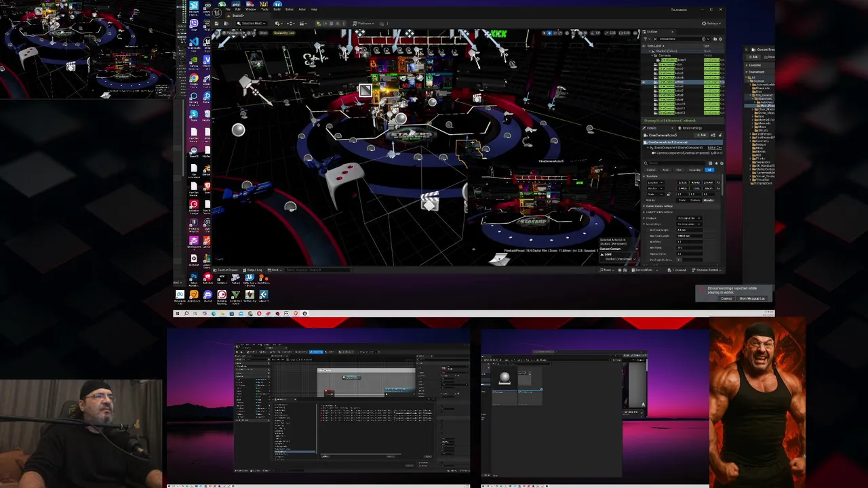Open the Platforms dropdown
The height and width of the screenshot is (488, 868).
[x=363, y=23]
